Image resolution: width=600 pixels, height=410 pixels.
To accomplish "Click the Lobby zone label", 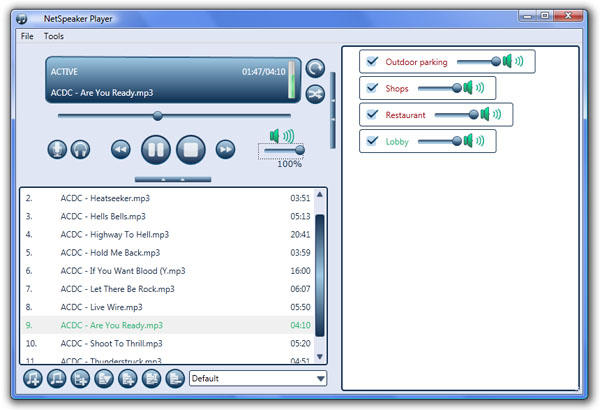I will click(397, 142).
